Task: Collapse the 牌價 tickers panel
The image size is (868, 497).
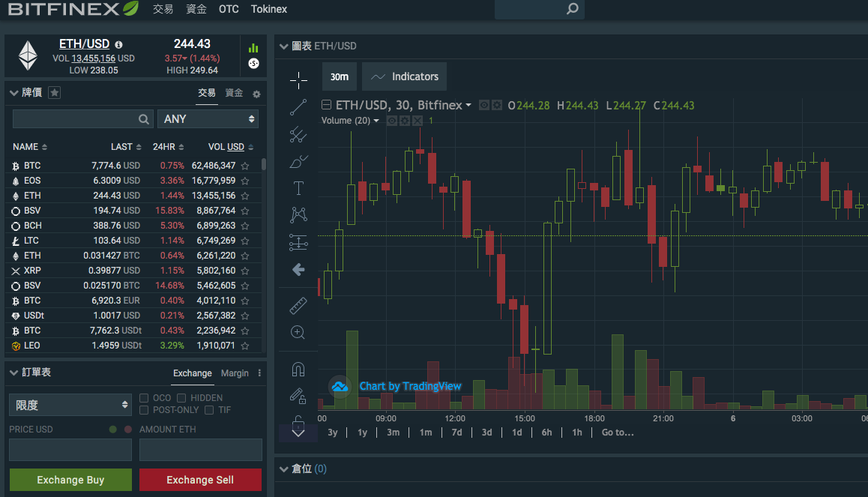Action: pos(13,93)
